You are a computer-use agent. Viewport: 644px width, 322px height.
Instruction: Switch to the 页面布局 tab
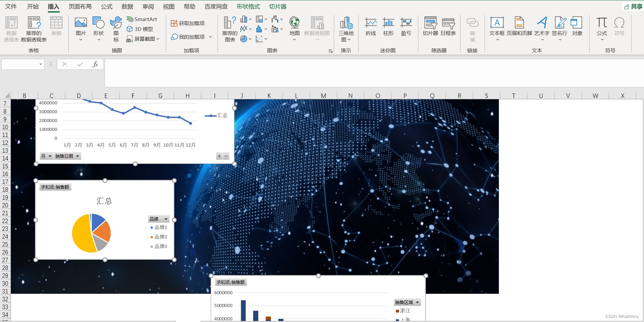coord(80,6)
